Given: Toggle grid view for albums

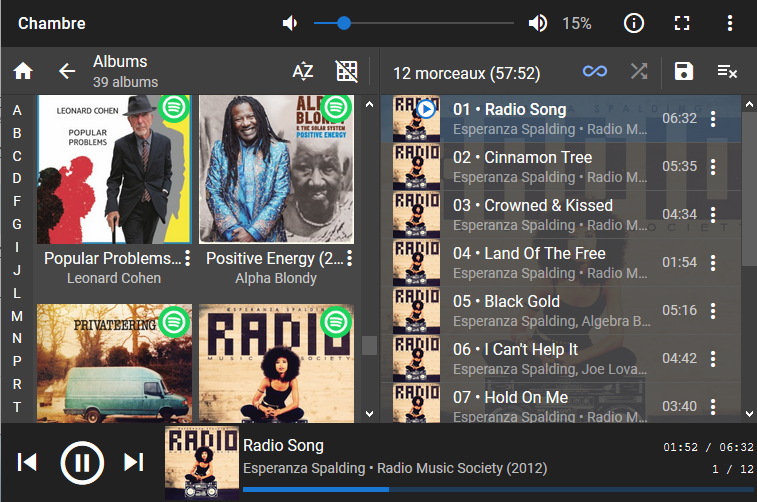Looking at the screenshot, I should click(347, 71).
